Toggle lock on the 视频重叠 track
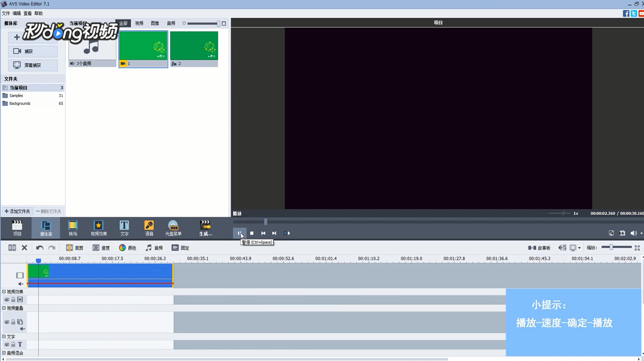Screen dimensions: 644x361 pyautogui.click(x=13, y=322)
